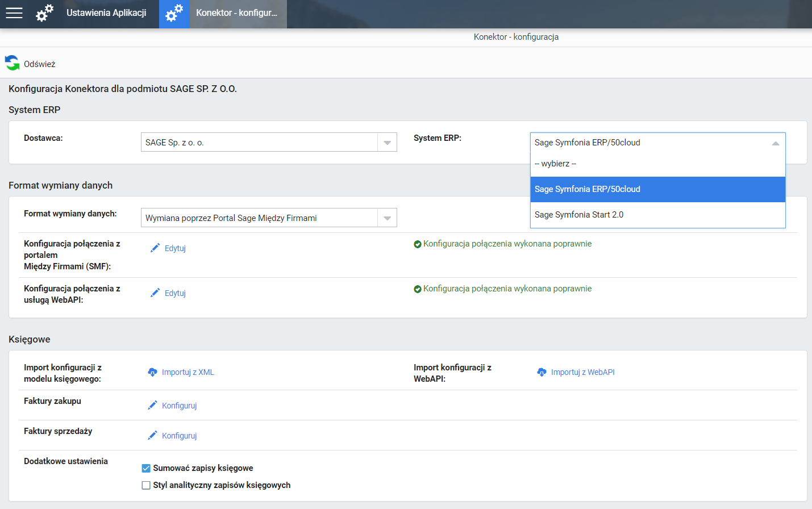Click Konfiguruj link for Faktury sprzedaży
The height and width of the screenshot is (509, 812).
180,436
